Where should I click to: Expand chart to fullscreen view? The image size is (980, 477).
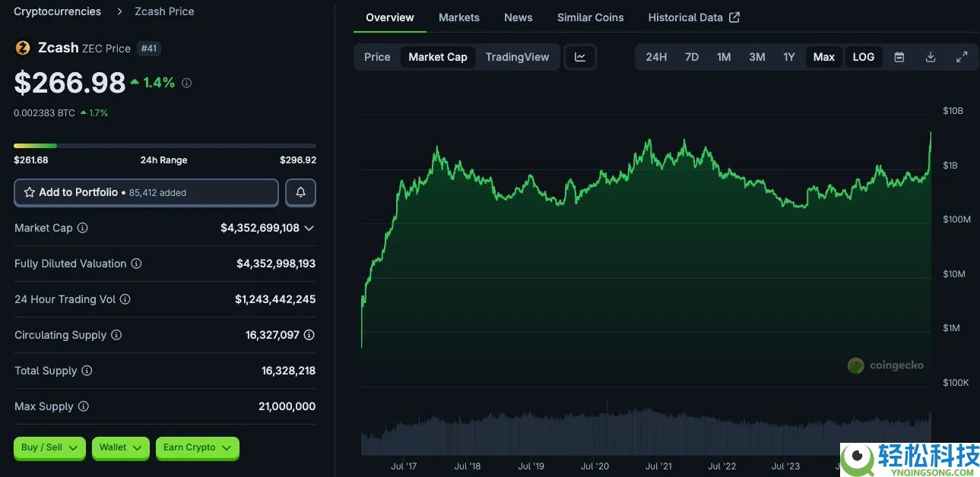(x=961, y=57)
